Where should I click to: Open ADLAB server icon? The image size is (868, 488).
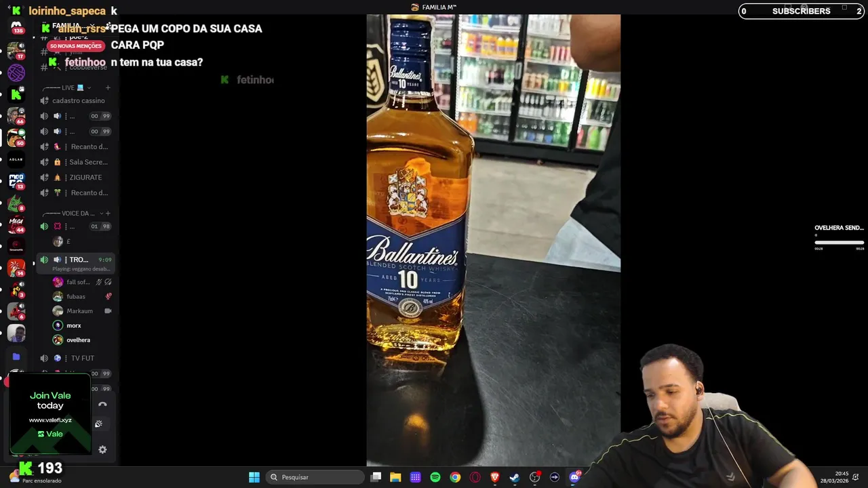(16, 159)
